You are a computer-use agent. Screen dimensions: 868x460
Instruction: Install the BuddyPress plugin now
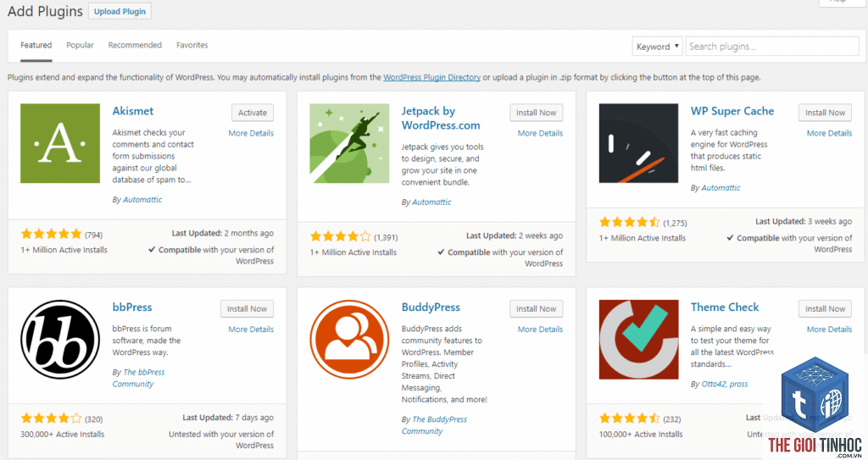(x=536, y=308)
